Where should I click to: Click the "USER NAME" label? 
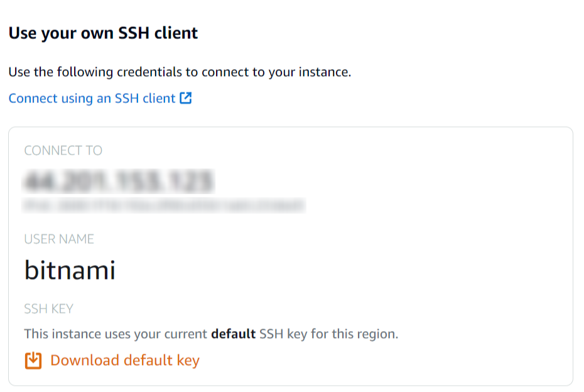(59, 239)
